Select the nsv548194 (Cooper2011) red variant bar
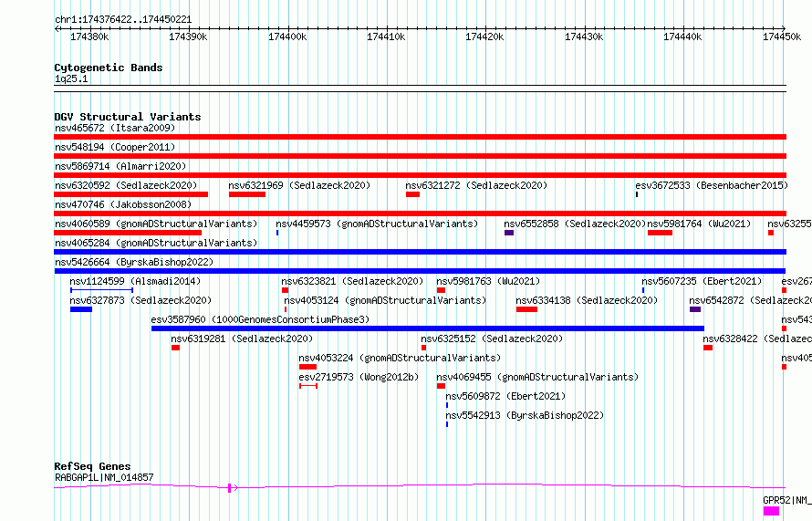812x521 pixels. click(x=420, y=156)
